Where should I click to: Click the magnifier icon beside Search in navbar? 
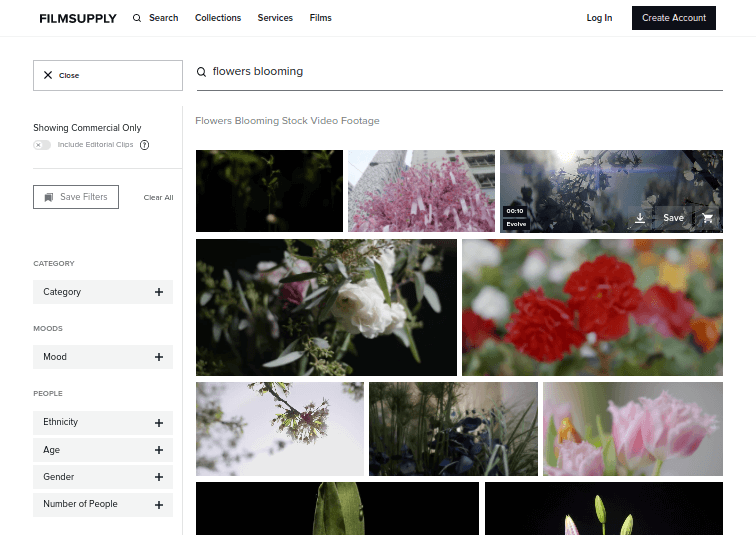[x=137, y=18]
